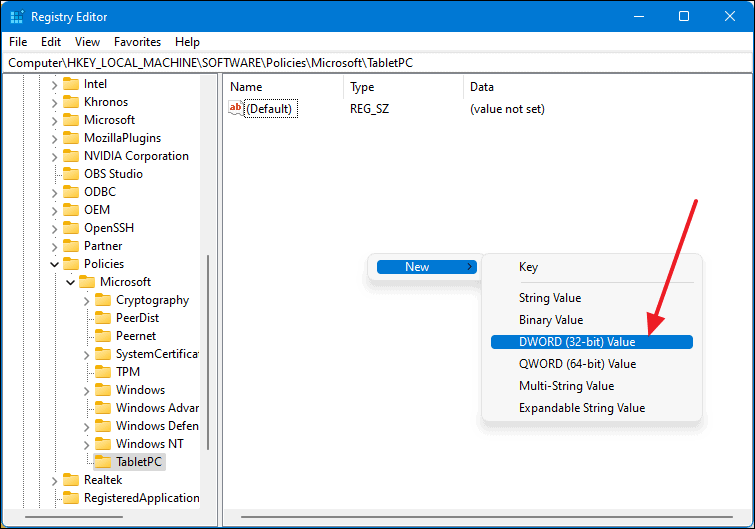Viewport: 755px width, 529px height.
Task: Click the OpenSSH folder icon
Action: coord(71,228)
